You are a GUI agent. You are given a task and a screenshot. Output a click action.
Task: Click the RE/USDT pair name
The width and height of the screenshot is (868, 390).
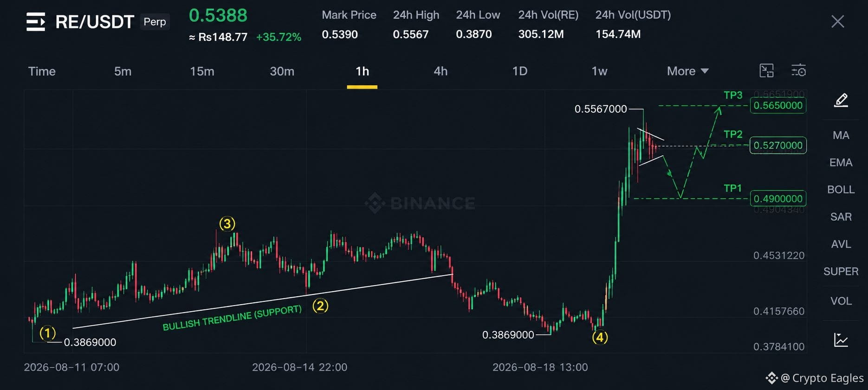pyautogui.click(x=95, y=22)
